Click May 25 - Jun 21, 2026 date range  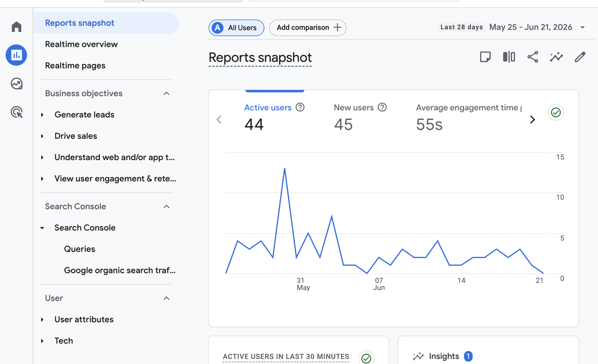(x=530, y=27)
